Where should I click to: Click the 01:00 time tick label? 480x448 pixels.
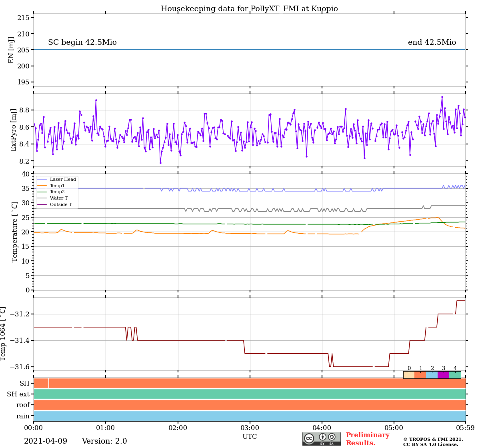pyautogui.click(x=106, y=428)
